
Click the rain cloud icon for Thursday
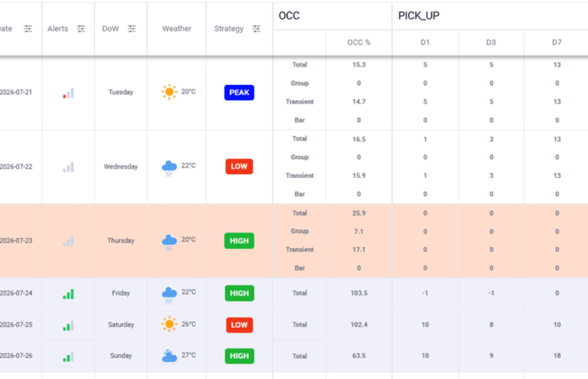[x=169, y=242]
